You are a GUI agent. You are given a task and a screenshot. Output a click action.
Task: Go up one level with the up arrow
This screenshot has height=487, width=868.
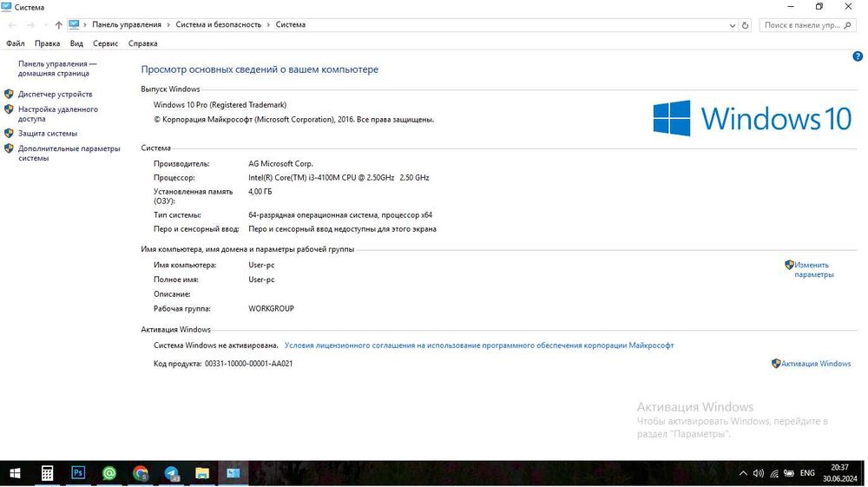(x=59, y=25)
